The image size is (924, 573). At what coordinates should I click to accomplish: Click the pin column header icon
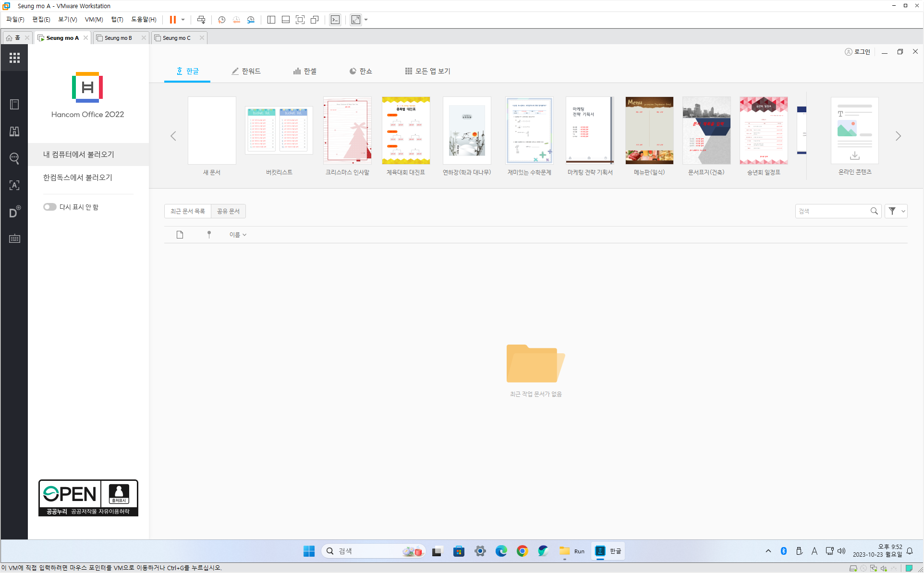[x=209, y=235]
